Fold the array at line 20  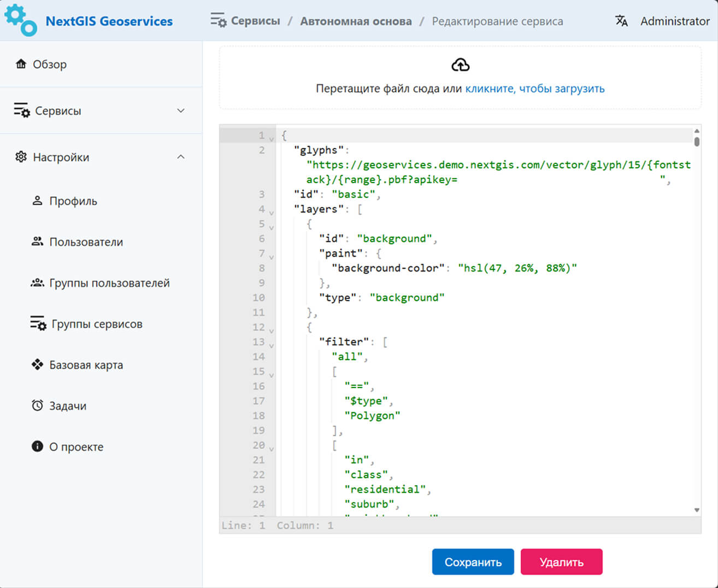pos(272,449)
